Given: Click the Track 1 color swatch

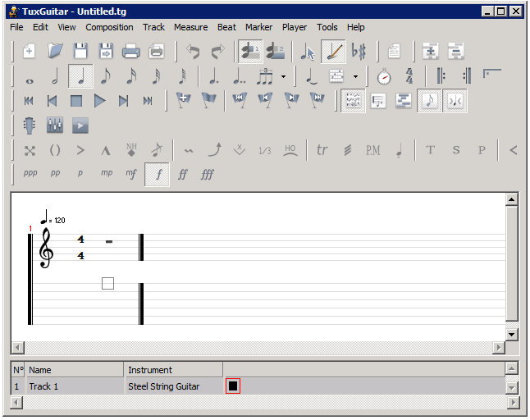Looking at the screenshot, I should pyautogui.click(x=233, y=386).
